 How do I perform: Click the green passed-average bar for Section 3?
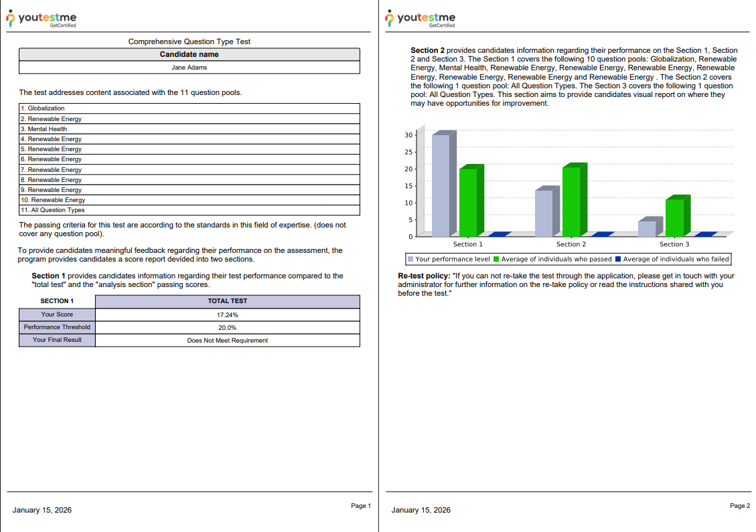[x=674, y=217]
